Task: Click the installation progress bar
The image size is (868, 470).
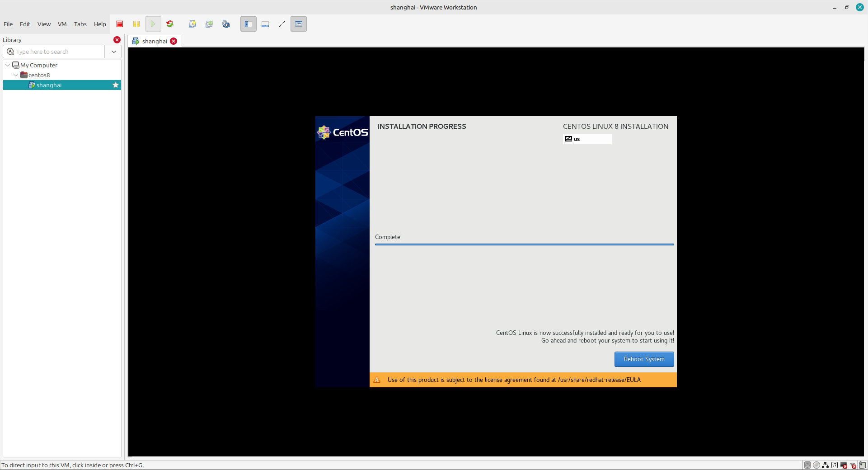Action: 524,244
